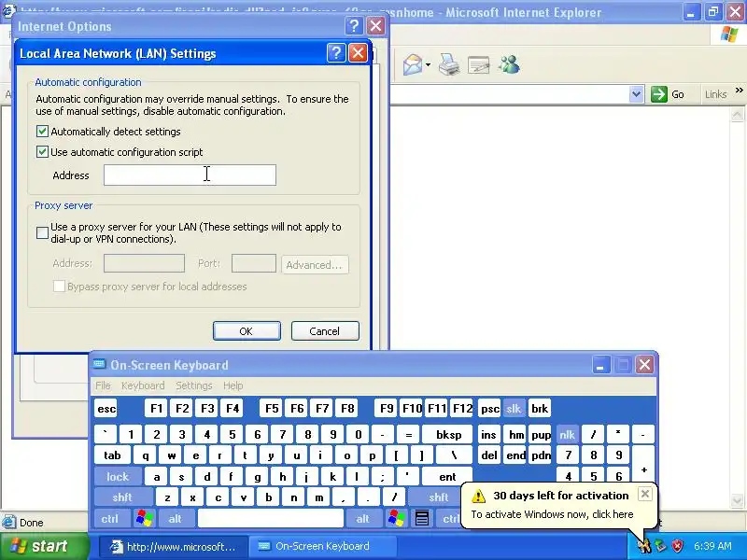Open Advanced proxy settings
The width and height of the screenshot is (747, 560).
coord(315,265)
